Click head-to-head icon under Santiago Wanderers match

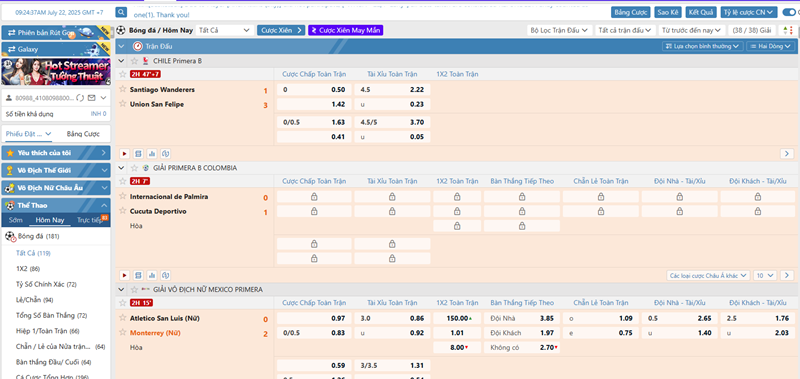click(165, 154)
